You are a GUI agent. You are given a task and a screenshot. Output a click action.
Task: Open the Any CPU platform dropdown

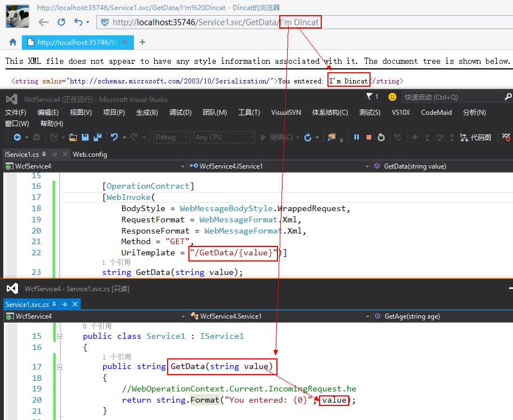(x=224, y=137)
